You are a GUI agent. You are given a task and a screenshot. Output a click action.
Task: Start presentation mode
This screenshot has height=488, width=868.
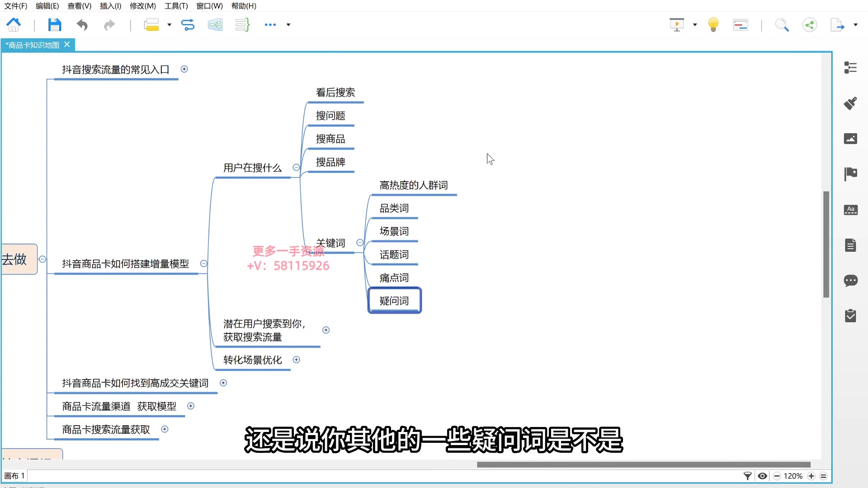tap(677, 24)
